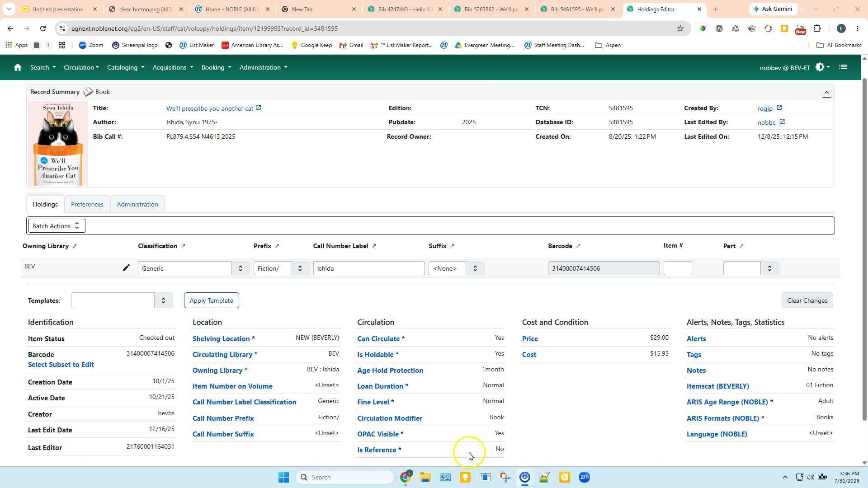Open the Suffix None dropdown
Image resolution: width=868 pixels, height=488 pixels.
click(x=456, y=268)
